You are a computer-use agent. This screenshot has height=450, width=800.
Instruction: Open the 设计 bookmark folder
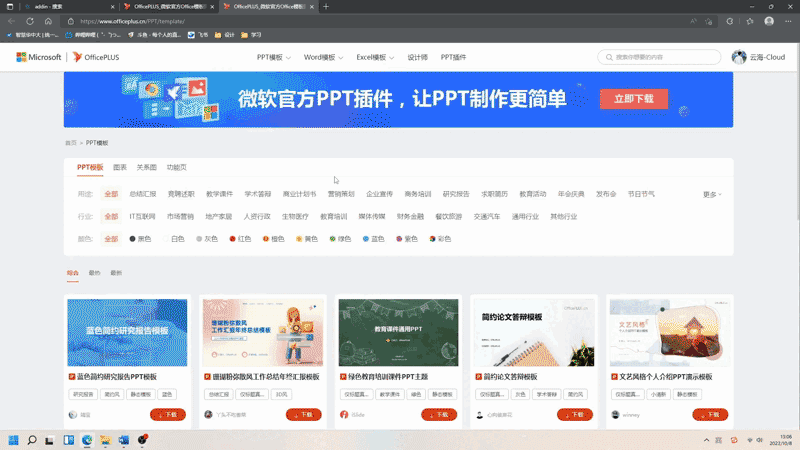tap(224, 35)
